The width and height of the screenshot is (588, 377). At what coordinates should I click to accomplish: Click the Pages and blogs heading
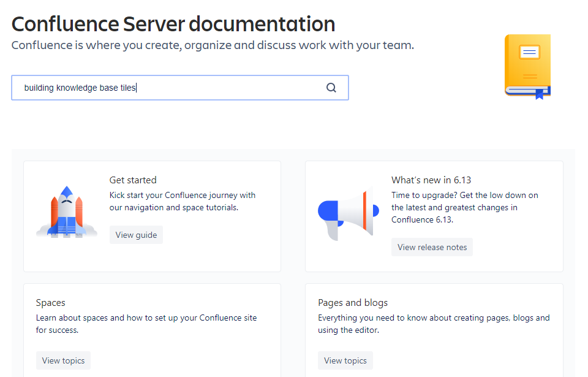pyautogui.click(x=353, y=303)
